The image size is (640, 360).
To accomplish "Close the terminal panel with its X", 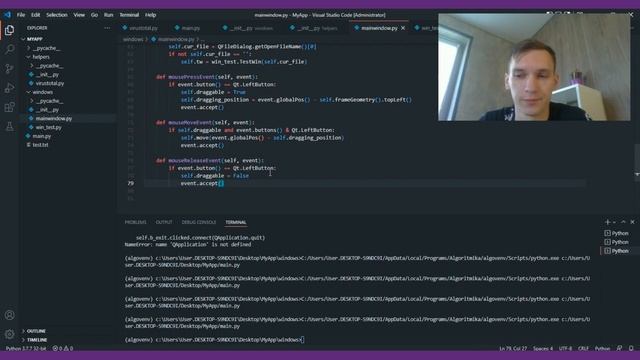I will click(633, 222).
